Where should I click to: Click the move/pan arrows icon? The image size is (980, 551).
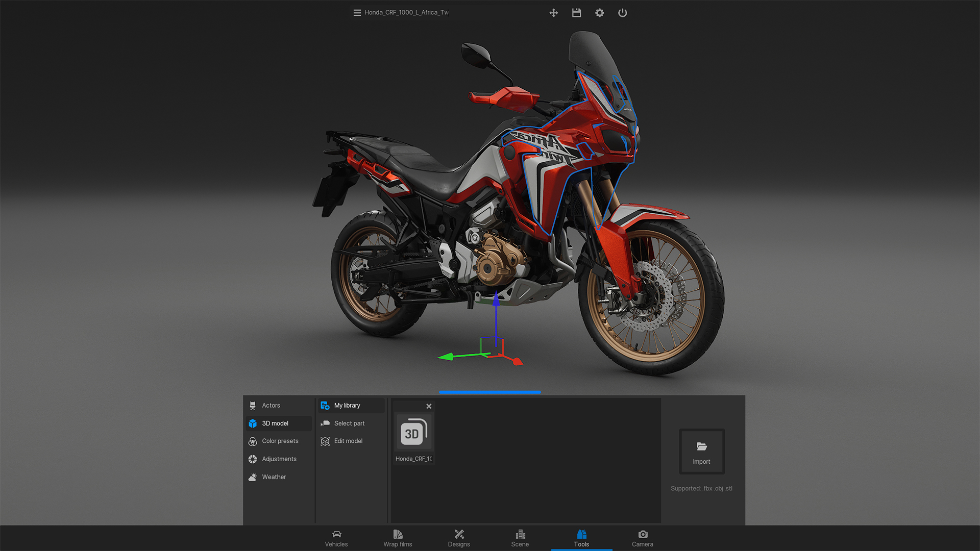(554, 13)
